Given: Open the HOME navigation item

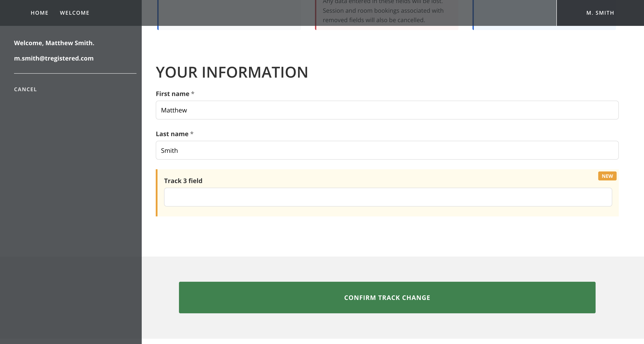Looking at the screenshot, I should (39, 13).
